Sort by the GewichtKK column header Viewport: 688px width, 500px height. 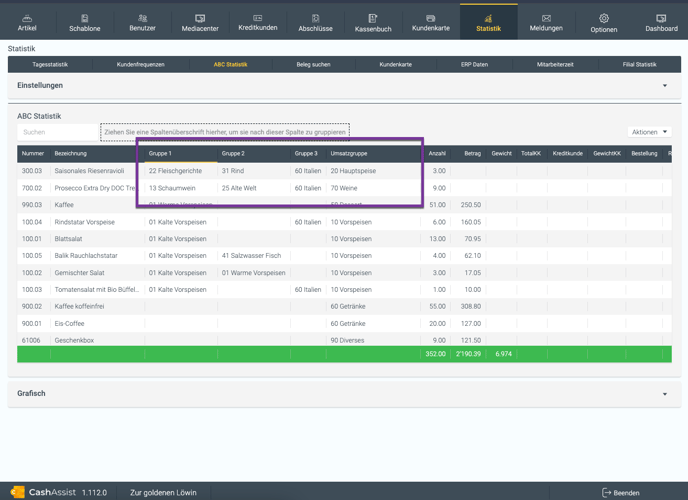[607, 154]
